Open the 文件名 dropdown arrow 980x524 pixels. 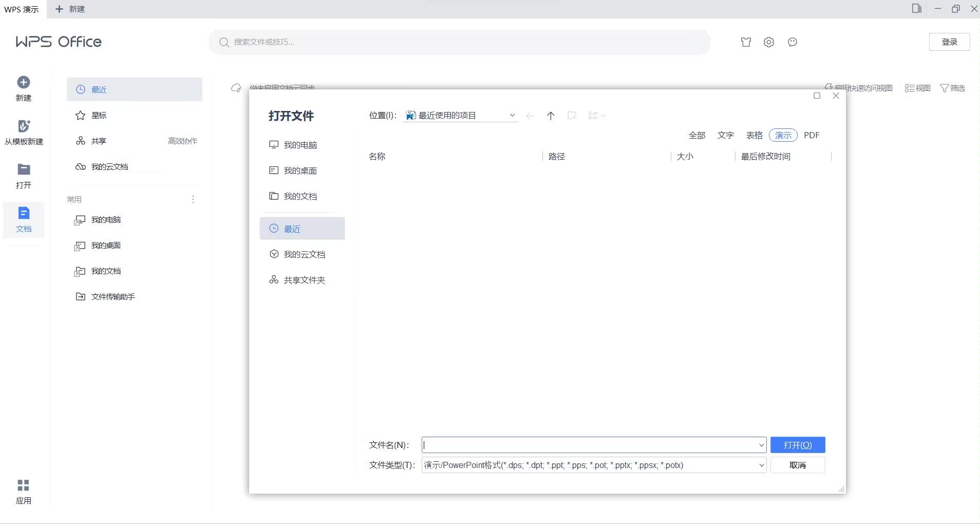point(761,445)
